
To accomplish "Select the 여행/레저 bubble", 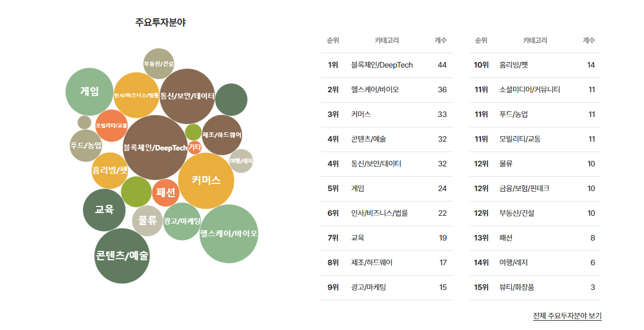I will [x=242, y=161].
